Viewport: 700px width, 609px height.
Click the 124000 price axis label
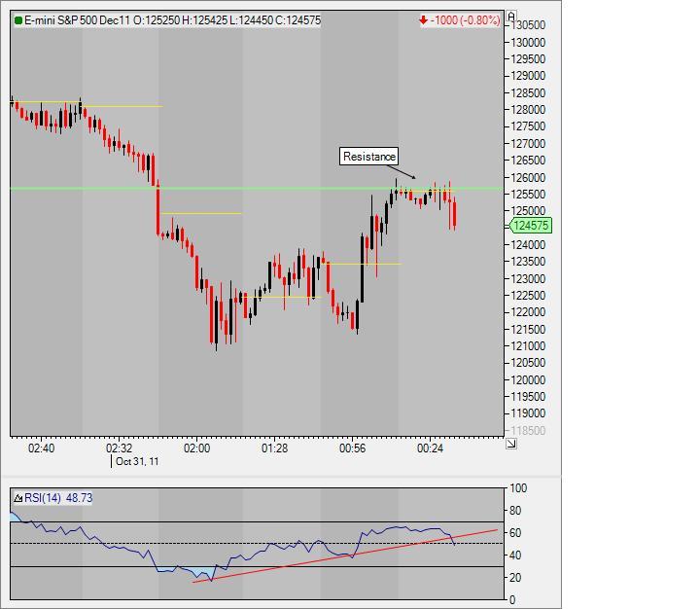(x=528, y=245)
